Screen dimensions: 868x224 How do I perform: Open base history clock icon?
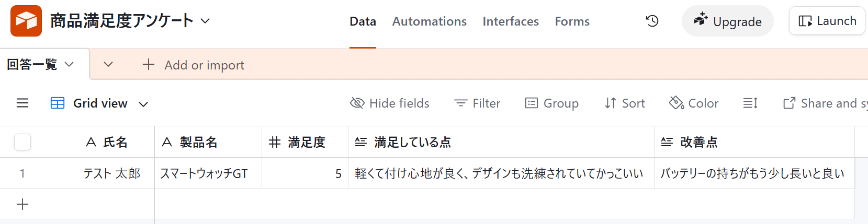click(x=652, y=21)
